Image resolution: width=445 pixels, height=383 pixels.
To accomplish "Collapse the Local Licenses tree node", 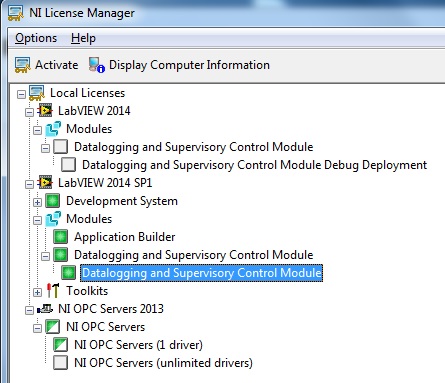I will [21, 94].
